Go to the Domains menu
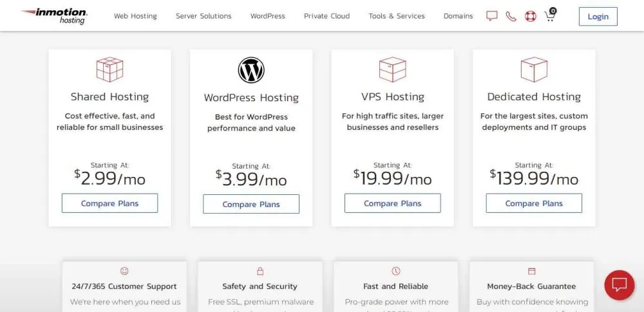644x312 pixels. click(x=458, y=16)
